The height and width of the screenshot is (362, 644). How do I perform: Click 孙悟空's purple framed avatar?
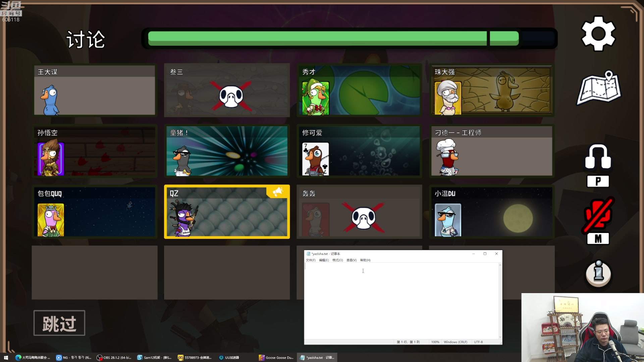tap(51, 158)
